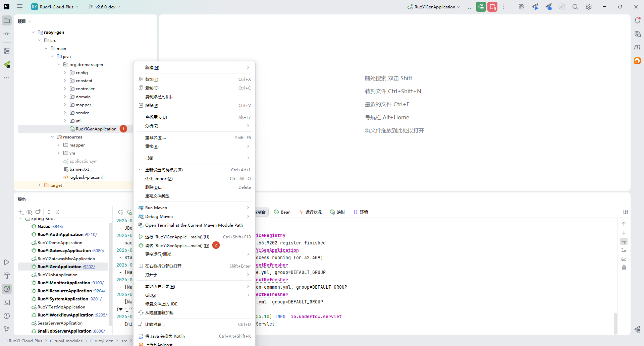Switch to the Bean tab
The image size is (644, 346).
click(282, 212)
